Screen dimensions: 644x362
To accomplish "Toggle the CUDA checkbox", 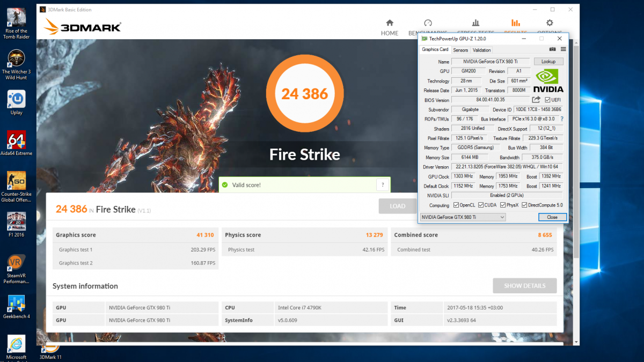I will tap(480, 205).
